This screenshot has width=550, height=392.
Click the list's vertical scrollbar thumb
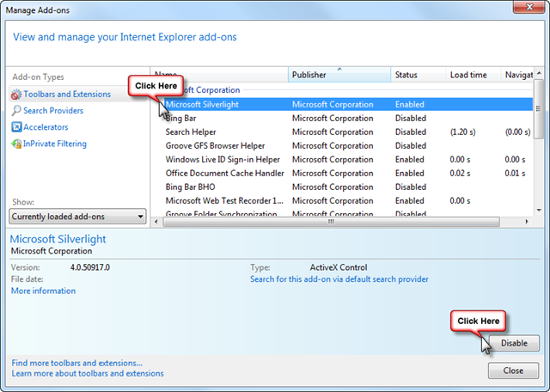coord(539,109)
